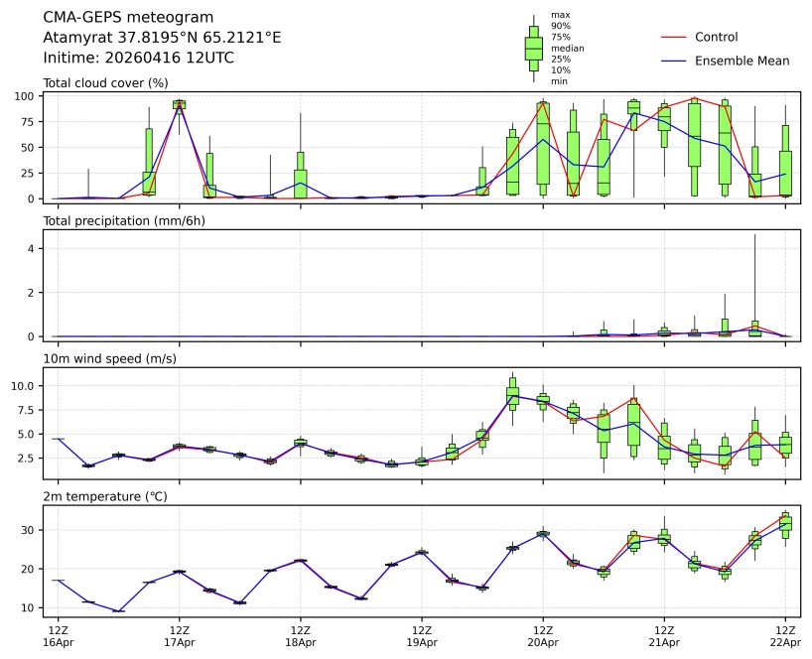Click the max label in box plot legend

560,15
